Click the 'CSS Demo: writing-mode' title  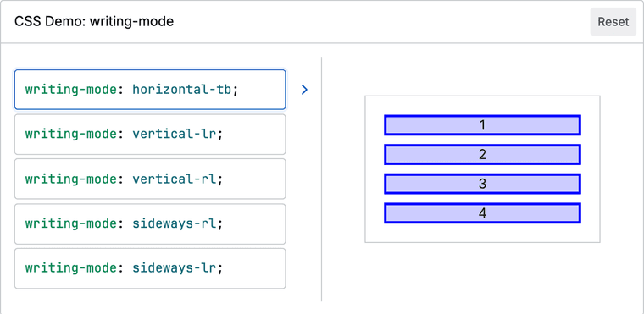click(x=94, y=22)
